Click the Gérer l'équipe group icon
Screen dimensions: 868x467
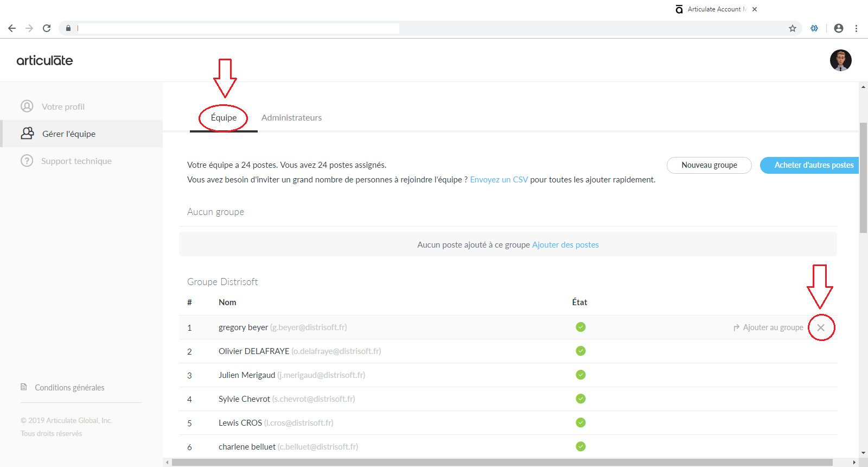pos(27,133)
